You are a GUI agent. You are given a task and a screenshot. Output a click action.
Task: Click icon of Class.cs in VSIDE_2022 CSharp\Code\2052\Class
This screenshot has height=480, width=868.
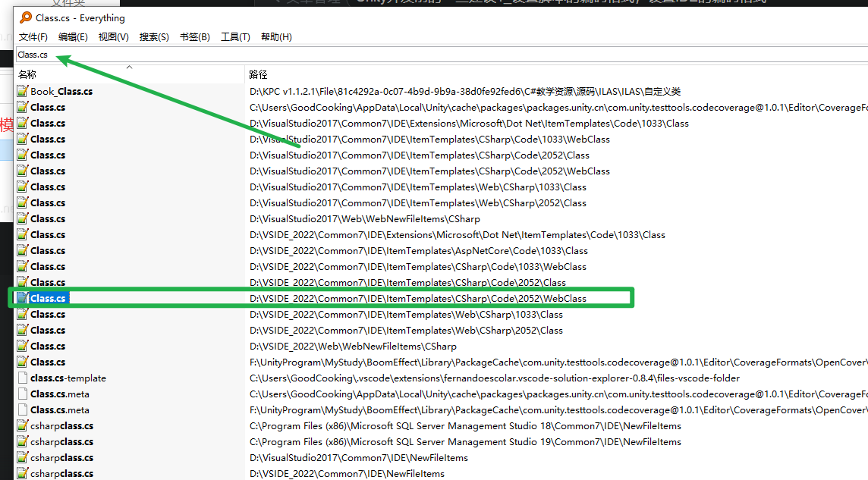pyautogui.click(x=23, y=283)
